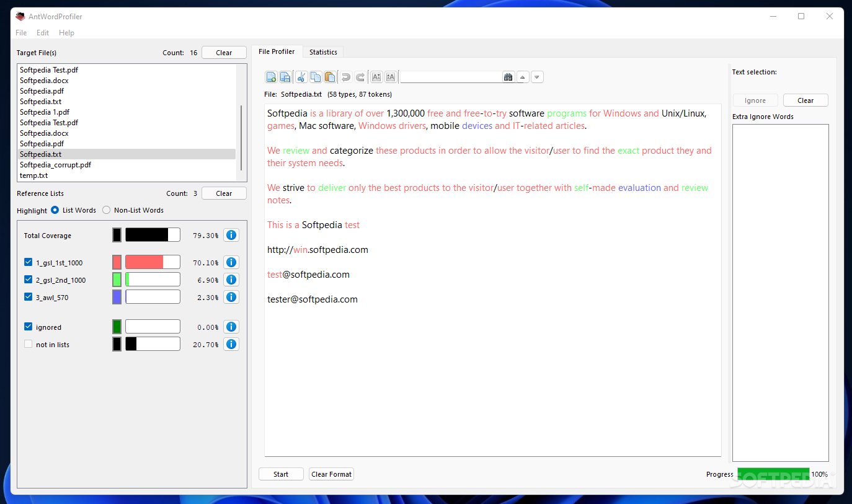Click the word 'categorize' in the text

351,151
